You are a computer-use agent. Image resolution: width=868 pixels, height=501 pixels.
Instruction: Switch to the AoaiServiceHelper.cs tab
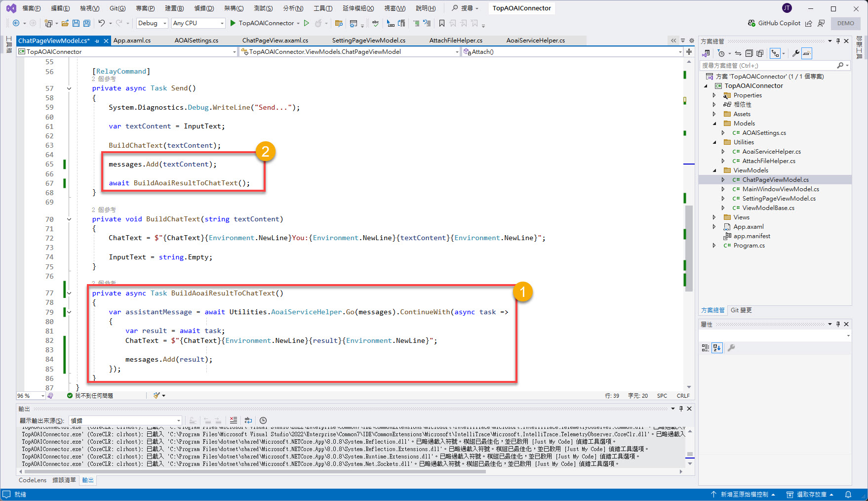[535, 41]
